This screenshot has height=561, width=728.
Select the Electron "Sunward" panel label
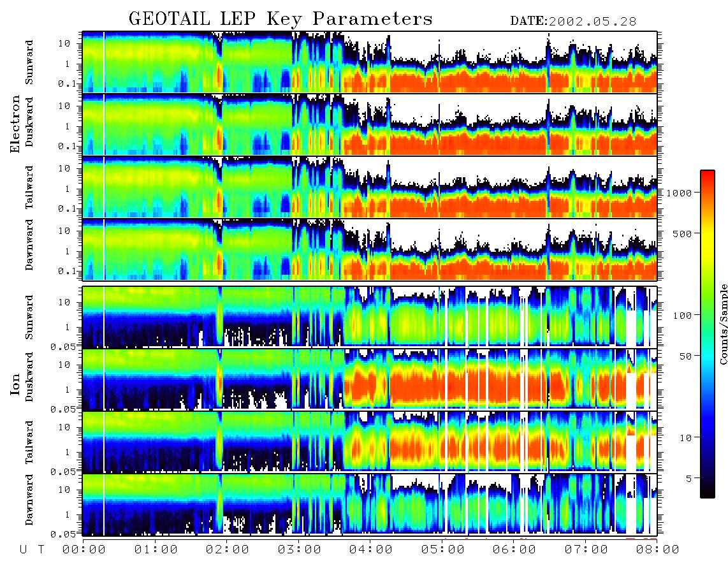click(x=29, y=62)
